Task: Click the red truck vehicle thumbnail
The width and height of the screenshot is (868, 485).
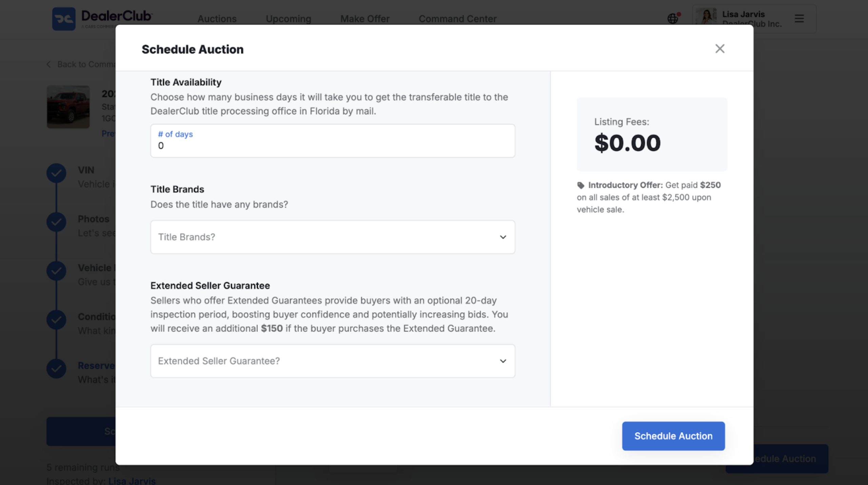Action: click(68, 107)
